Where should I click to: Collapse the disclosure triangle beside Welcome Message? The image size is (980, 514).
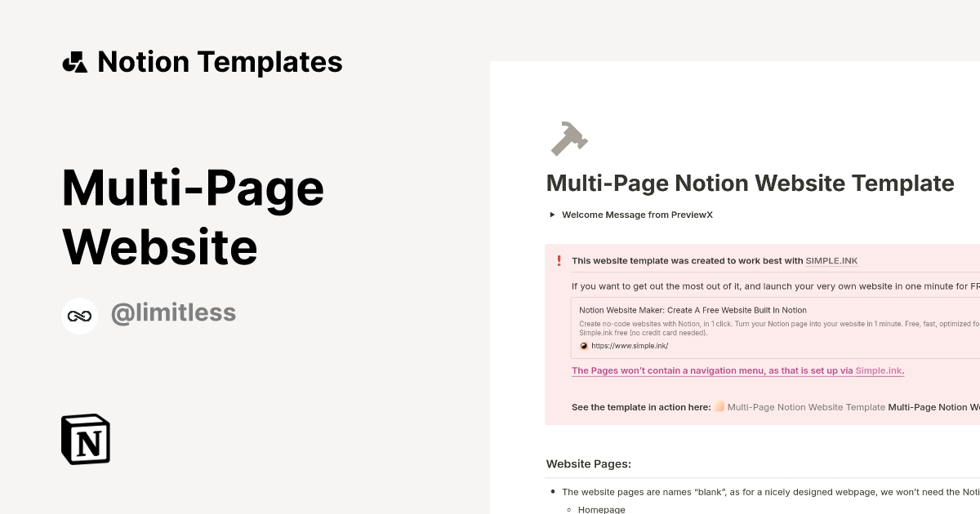552,215
